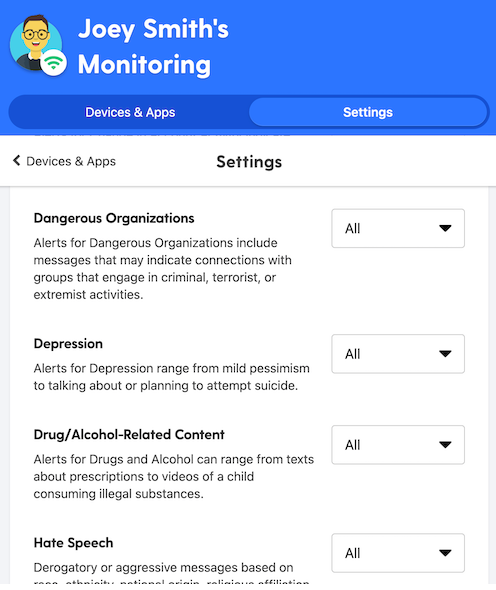Switch to the Devices & Apps tab
Image resolution: width=496 pixels, height=590 pixels.
point(130,112)
